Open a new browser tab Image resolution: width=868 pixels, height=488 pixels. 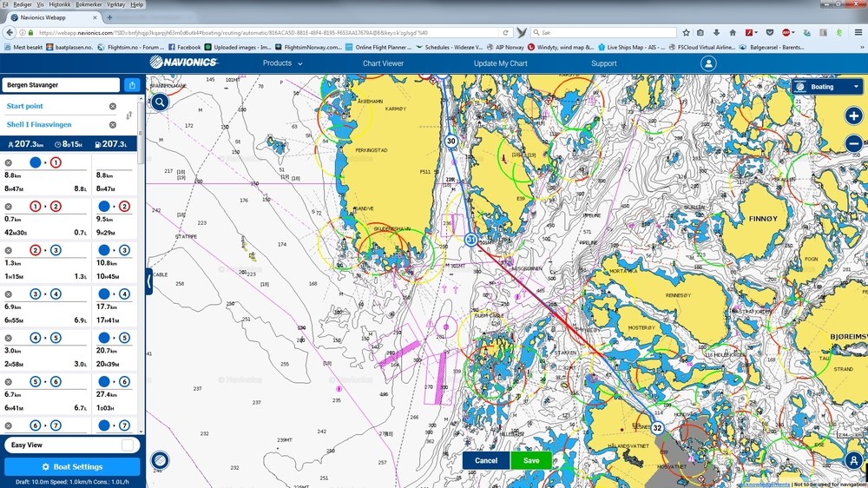(x=109, y=17)
